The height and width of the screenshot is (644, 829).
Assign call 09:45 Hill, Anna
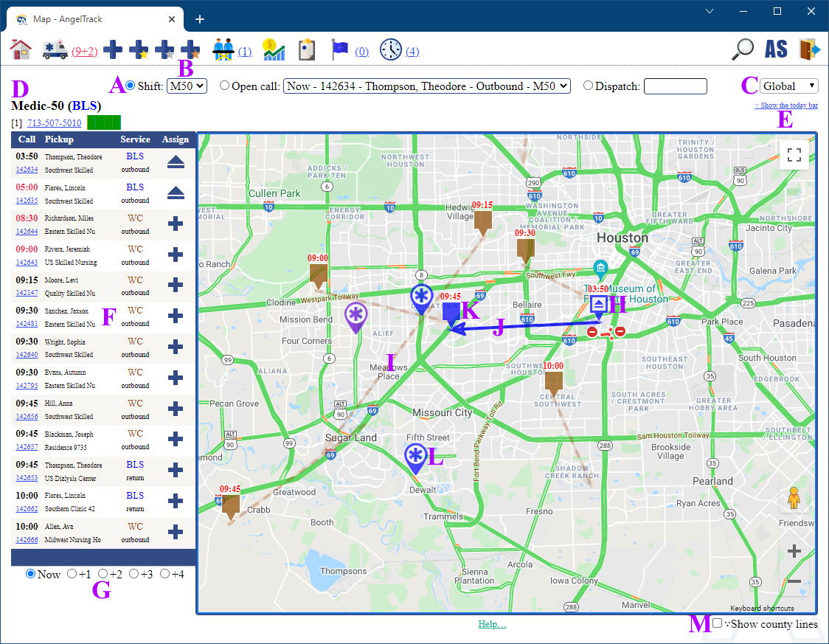(x=176, y=409)
